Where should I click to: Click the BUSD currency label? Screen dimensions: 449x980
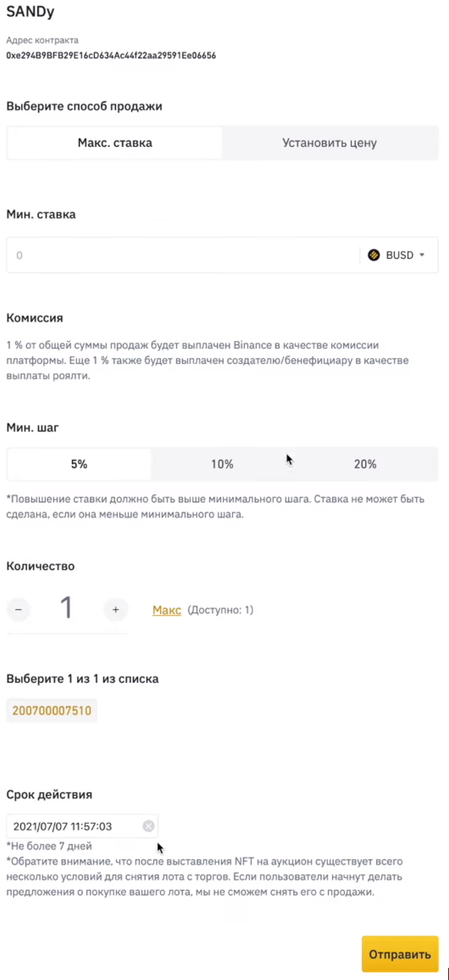pos(400,255)
